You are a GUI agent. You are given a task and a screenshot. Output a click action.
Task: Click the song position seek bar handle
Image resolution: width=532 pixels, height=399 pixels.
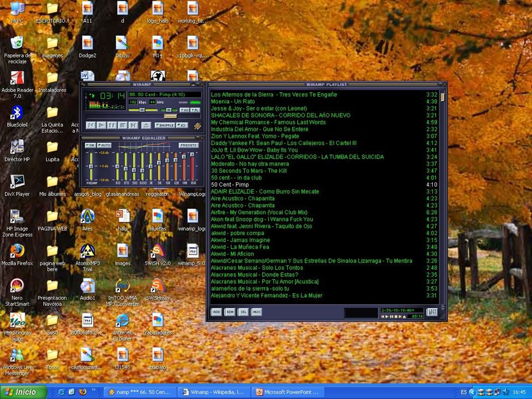coord(170,116)
